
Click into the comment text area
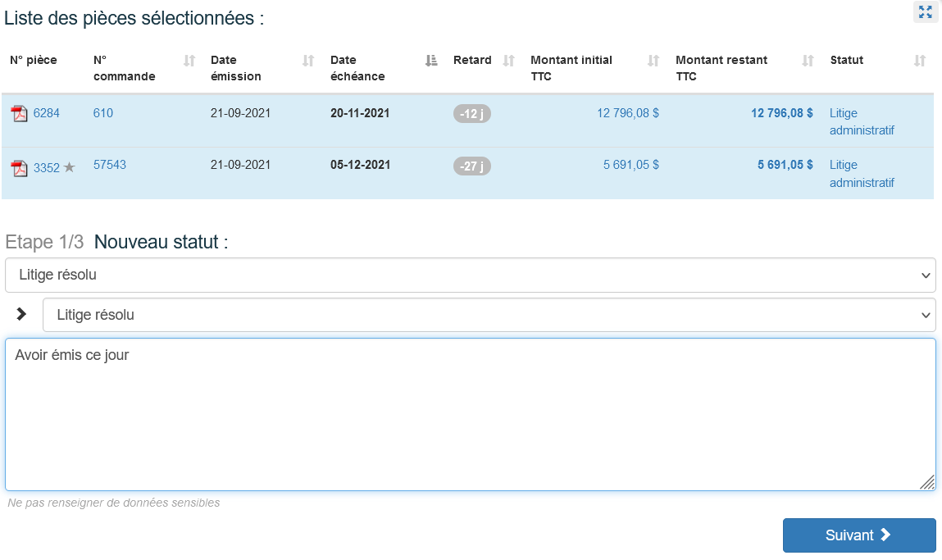471,415
